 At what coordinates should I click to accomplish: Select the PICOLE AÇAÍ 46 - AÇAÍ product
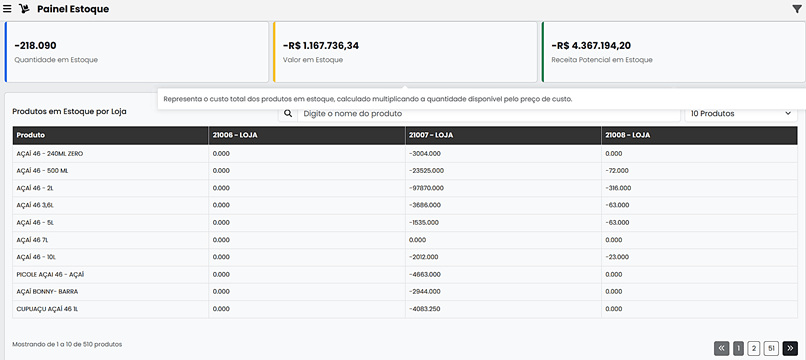click(x=50, y=274)
